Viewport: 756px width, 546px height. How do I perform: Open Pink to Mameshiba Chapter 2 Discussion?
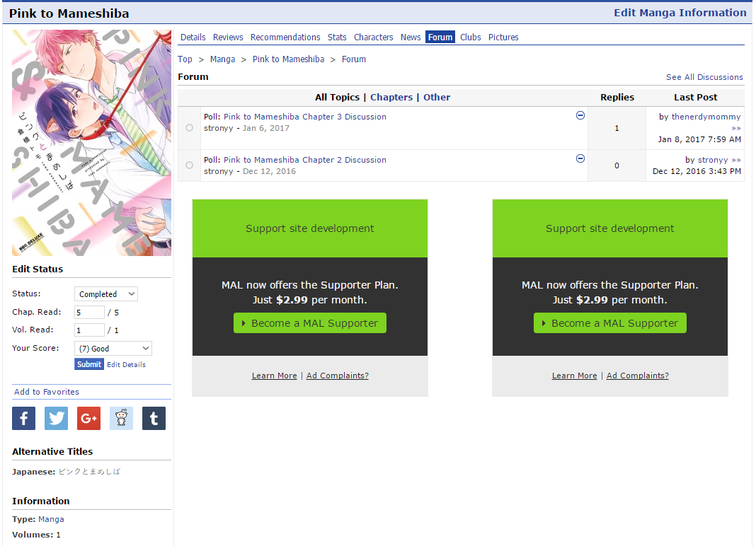(x=304, y=160)
